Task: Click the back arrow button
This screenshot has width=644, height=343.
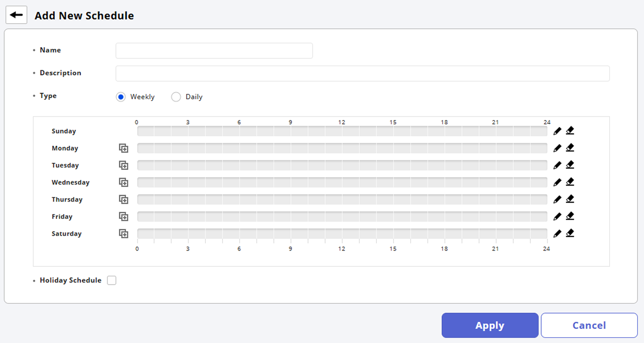Action: tap(16, 15)
